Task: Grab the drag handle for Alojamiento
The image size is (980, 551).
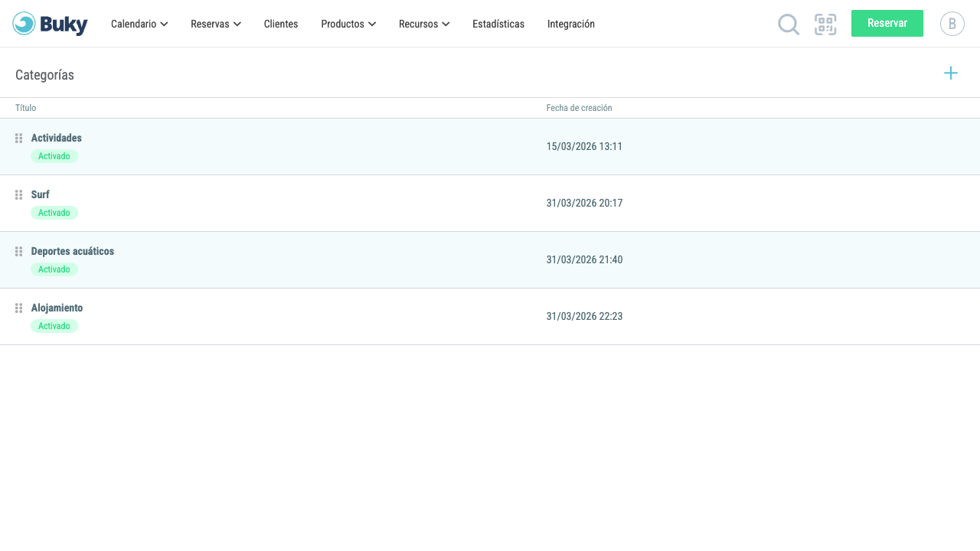Action: pos(19,308)
